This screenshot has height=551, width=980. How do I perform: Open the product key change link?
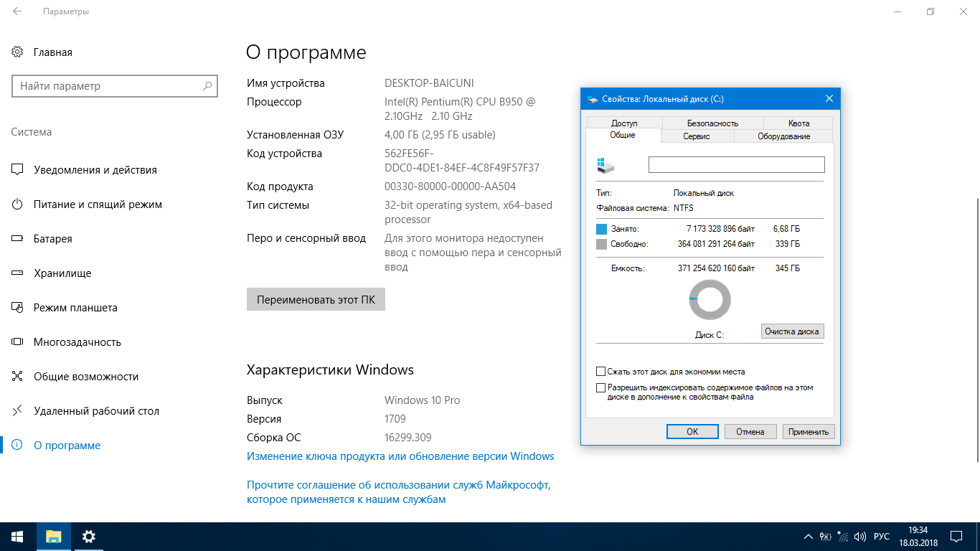400,456
